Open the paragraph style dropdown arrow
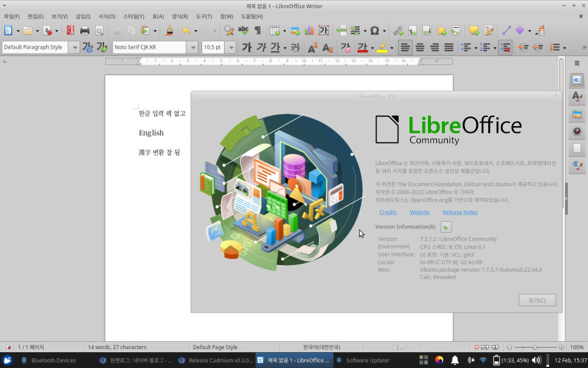Image resolution: width=588 pixels, height=368 pixels. 74,48
